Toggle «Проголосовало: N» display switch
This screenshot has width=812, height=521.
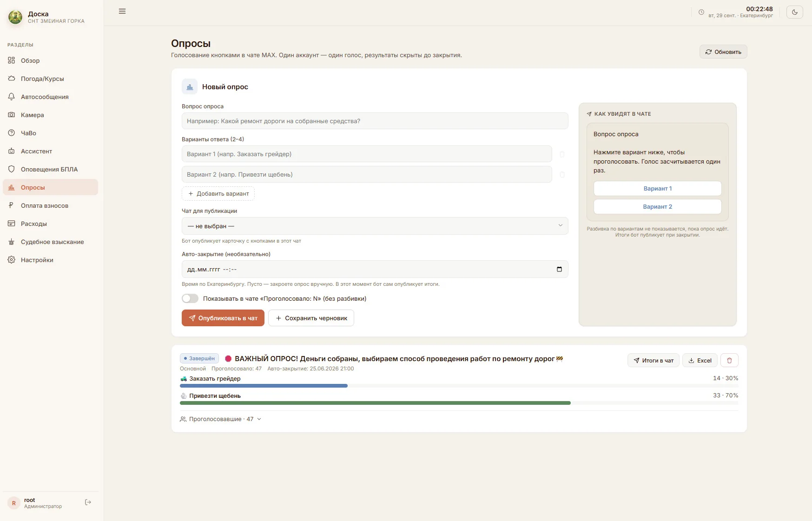click(x=190, y=298)
